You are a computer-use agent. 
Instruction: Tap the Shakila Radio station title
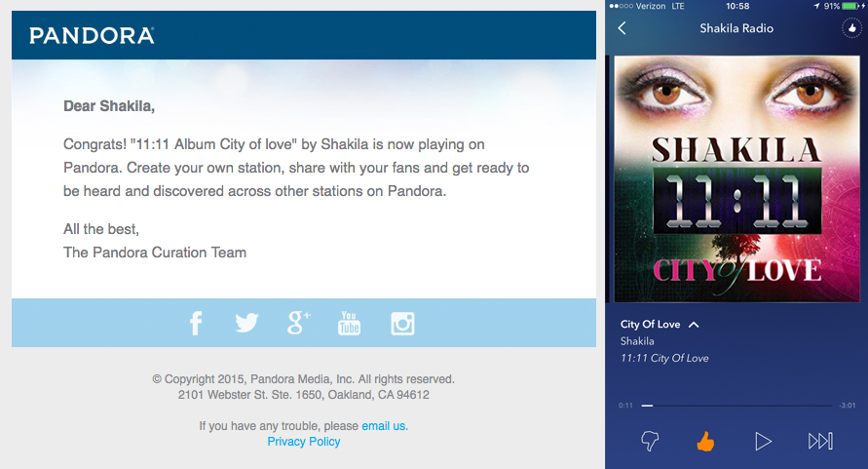coord(736,28)
